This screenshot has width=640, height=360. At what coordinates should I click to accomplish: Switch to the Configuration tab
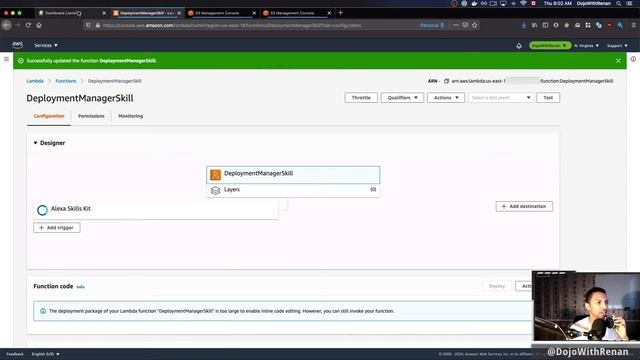point(49,116)
